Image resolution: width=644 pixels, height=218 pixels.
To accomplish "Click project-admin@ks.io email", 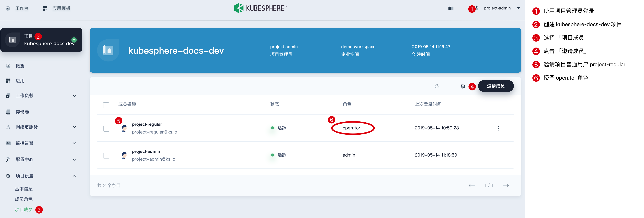I will coord(153,159).
